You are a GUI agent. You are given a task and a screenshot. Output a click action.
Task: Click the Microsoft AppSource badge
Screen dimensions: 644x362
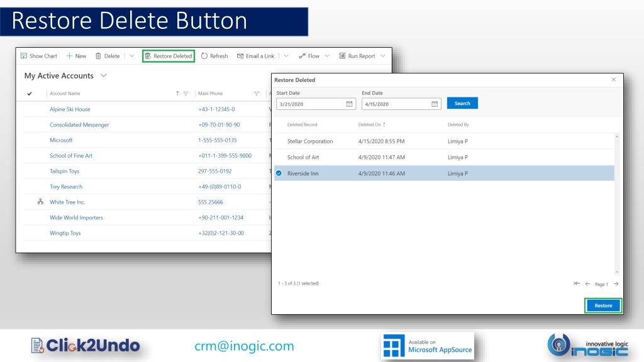pos(428,346)
